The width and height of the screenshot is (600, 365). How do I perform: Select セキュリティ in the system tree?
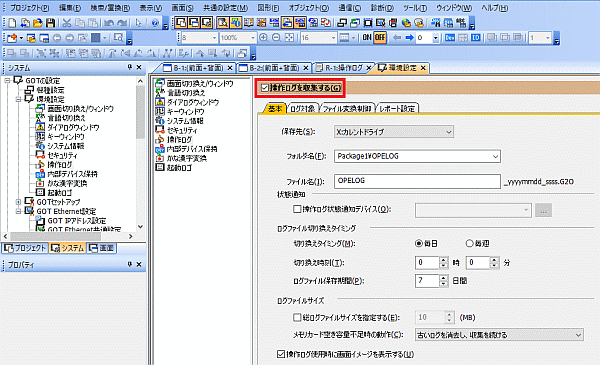click(62, 155)
